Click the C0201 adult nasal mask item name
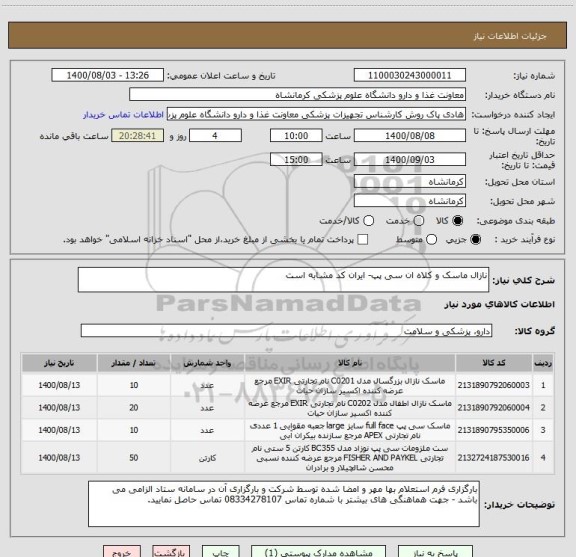The image size is (576, 557). click(x=350, y=385)
